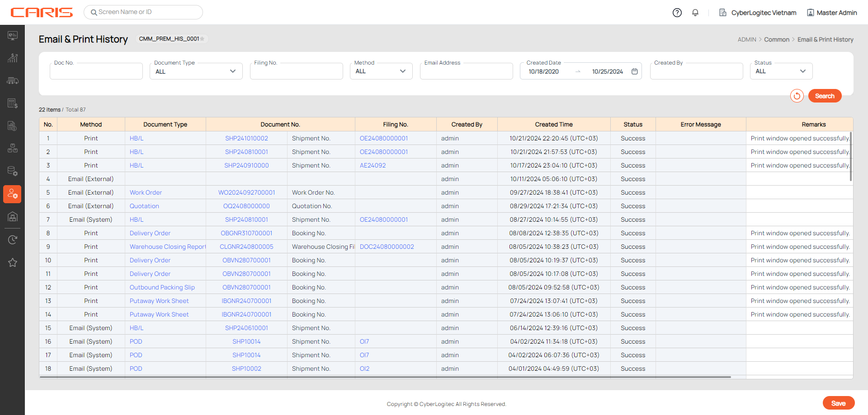Image resolution: width=868 pixels, height=415 pixels.
Task: Click the favorites star in sidebar
Action: (x=13, y=262)
